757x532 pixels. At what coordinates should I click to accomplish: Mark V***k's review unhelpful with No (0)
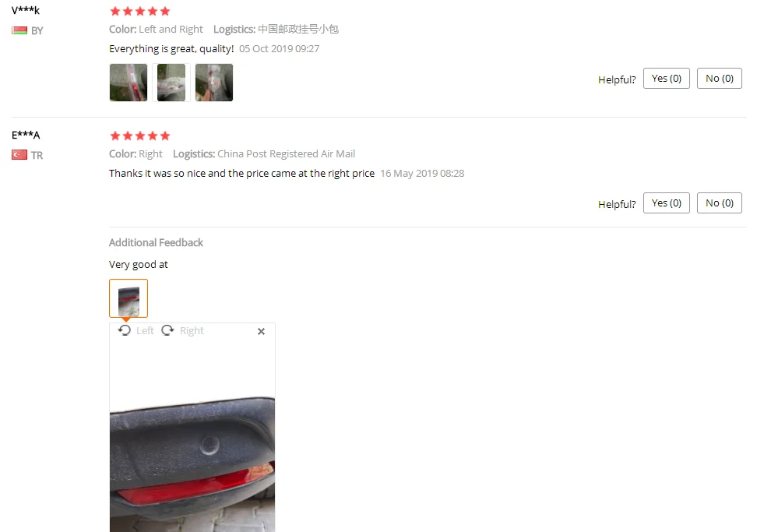pyautogui.click(x=720, y=78)
